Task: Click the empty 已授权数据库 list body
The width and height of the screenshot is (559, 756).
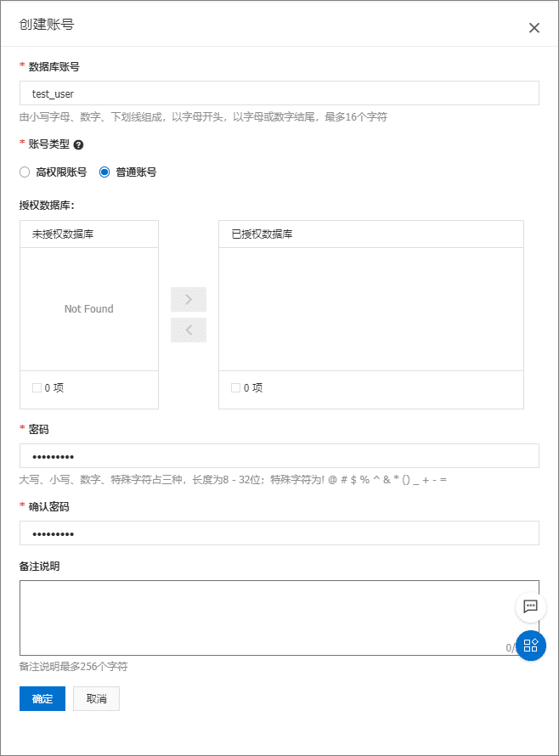Action: [x=370, y=309]
